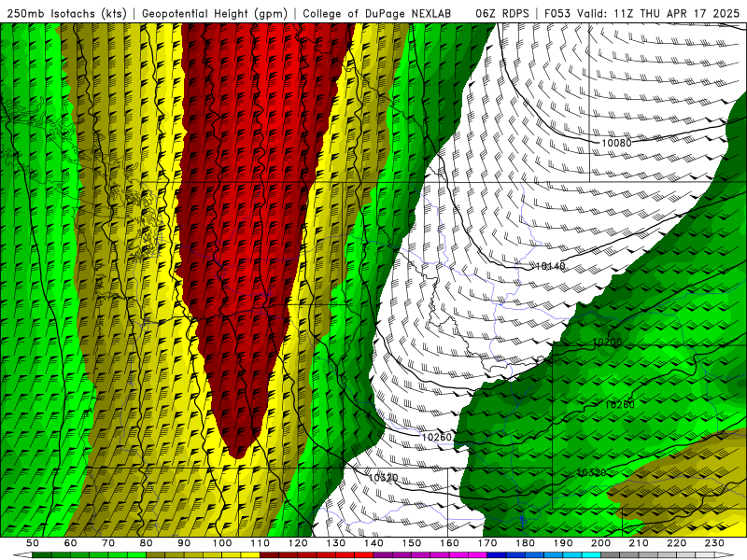
Task: Click the 150 value on the color scale
Action: point(412,543)
